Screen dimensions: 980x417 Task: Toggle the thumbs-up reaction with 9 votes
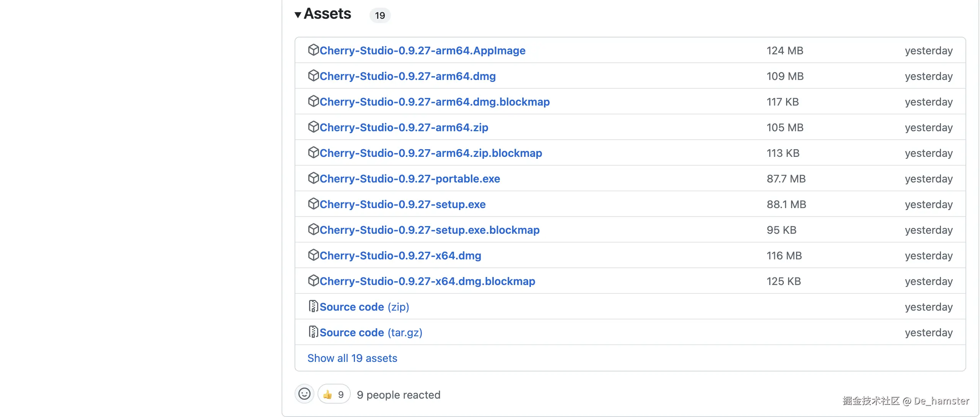pos(334,394)
